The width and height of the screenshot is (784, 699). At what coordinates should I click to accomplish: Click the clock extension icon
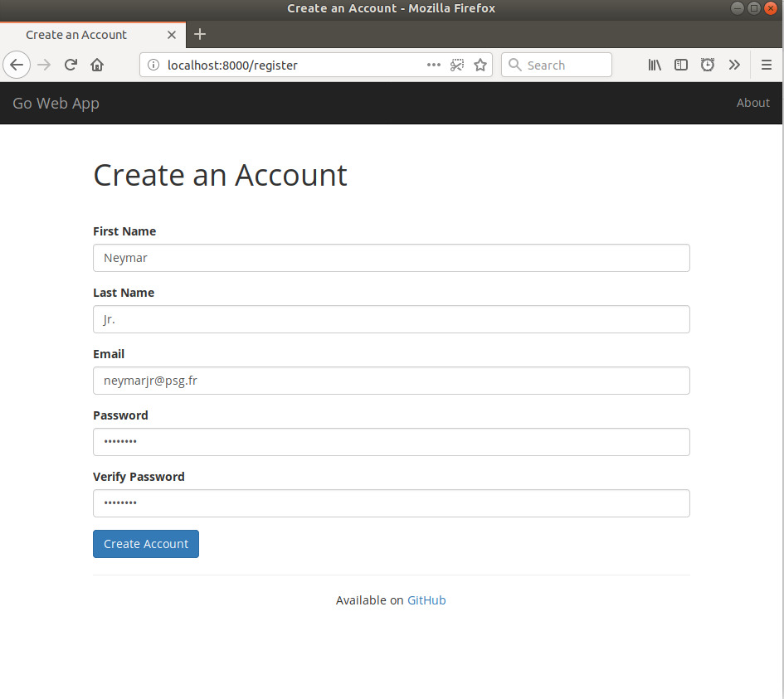(x=708, y=65)
